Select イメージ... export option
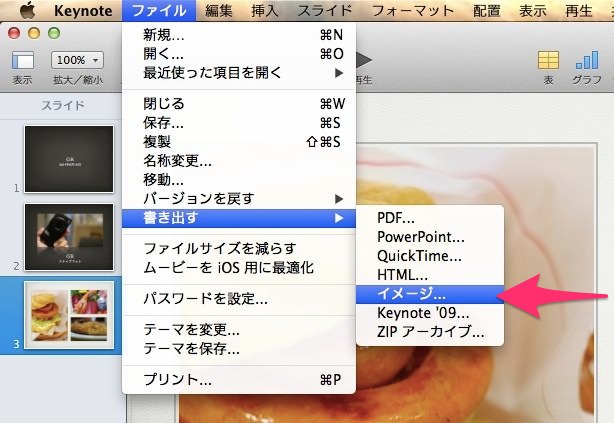The width and height of the screenshot is (614, 423). tap(430, 294)
